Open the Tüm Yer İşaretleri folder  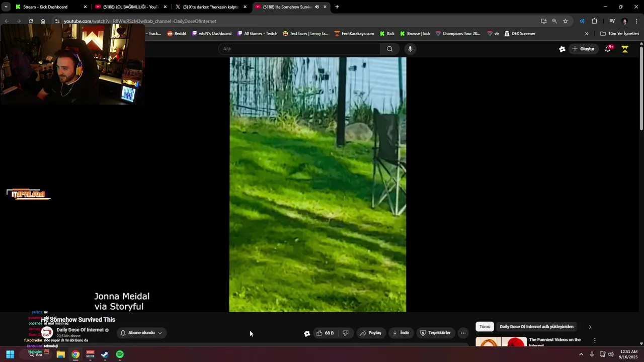point(619,34)
